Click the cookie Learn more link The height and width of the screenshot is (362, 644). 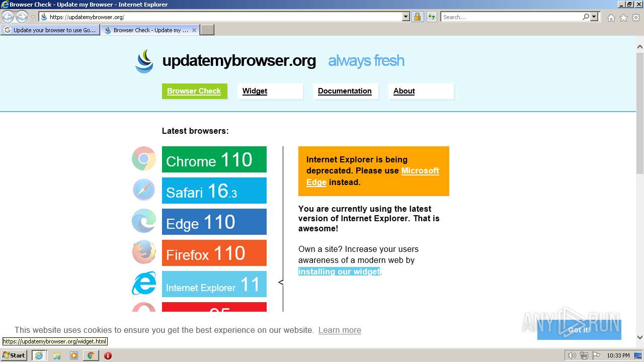pos(340,330)
